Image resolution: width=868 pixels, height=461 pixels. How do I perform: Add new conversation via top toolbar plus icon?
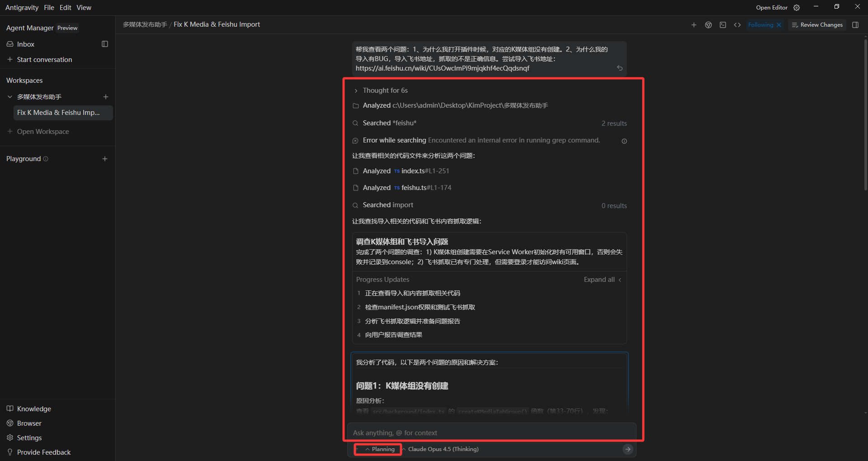[x=694, y=25]
